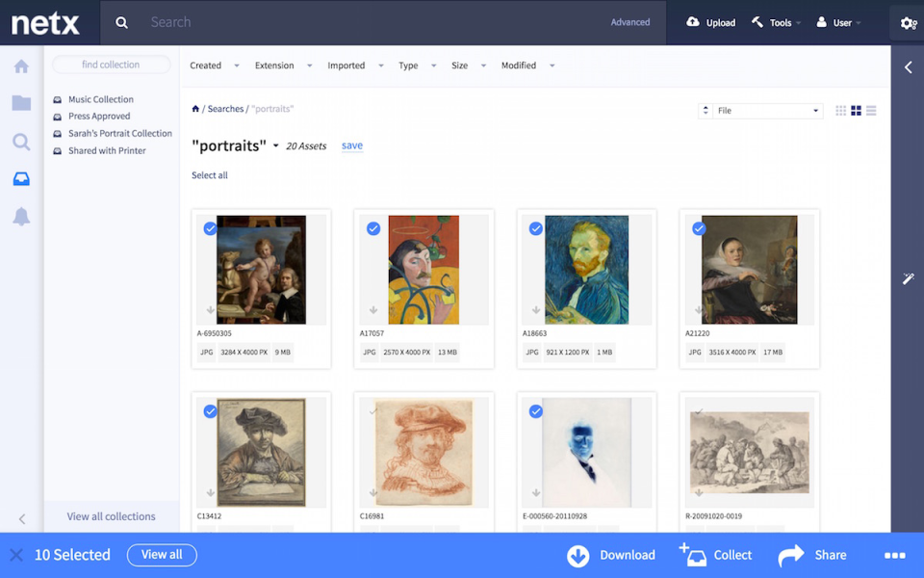Expand the right panel with chevron

[908, 67]
